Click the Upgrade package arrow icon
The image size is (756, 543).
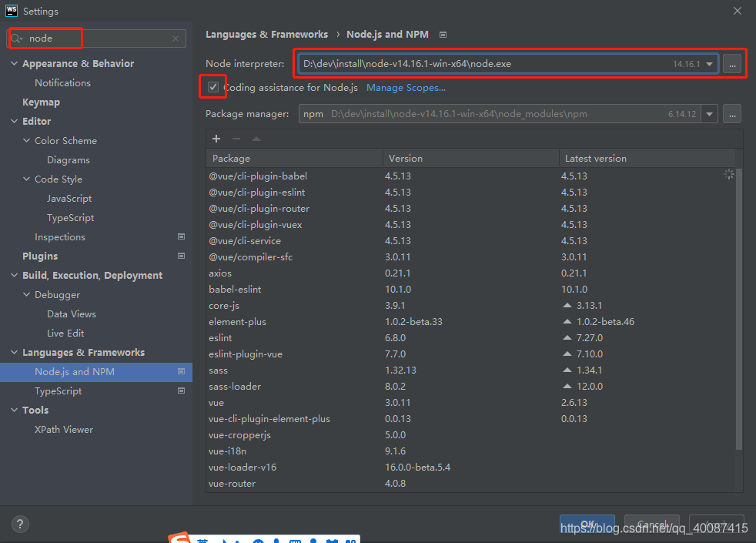coord(258,139)
